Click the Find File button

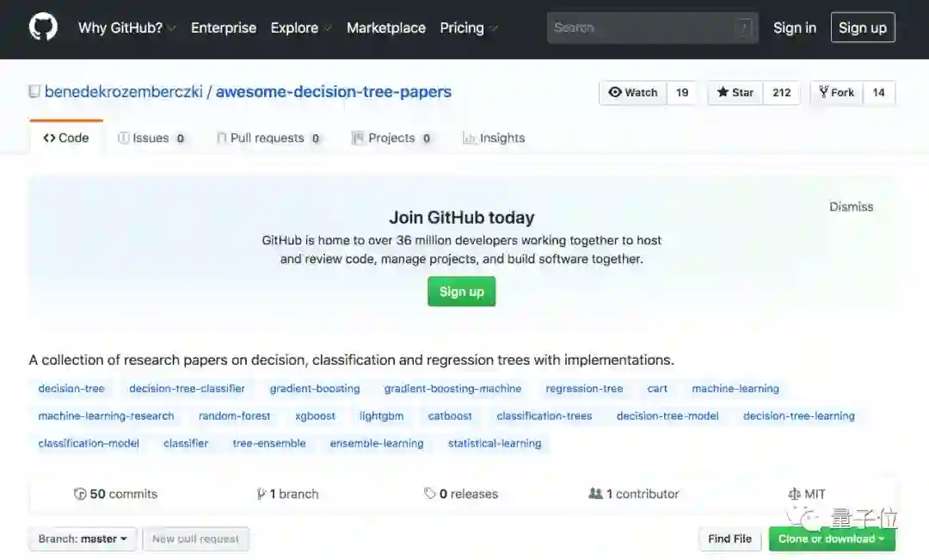(x=730, y=538)
